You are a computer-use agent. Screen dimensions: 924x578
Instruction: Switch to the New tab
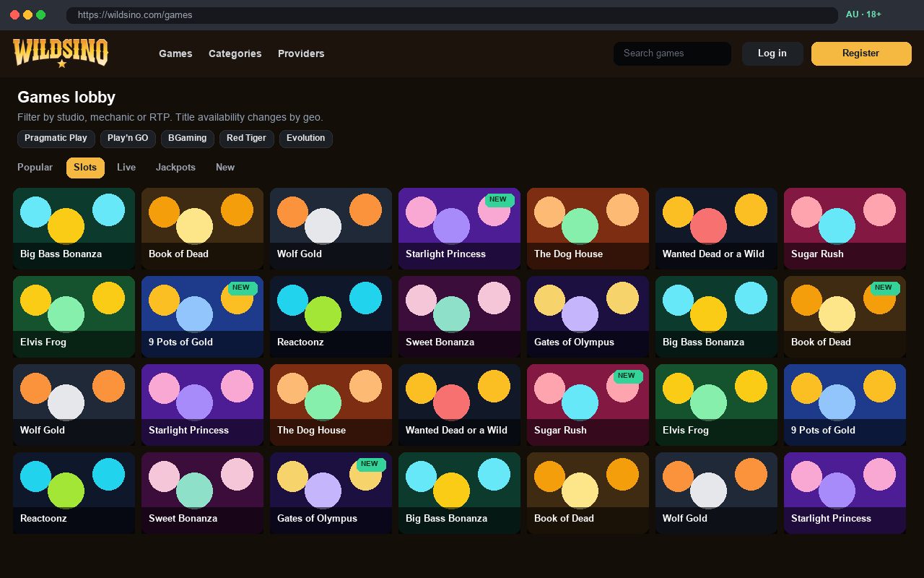tap(225, 168)
